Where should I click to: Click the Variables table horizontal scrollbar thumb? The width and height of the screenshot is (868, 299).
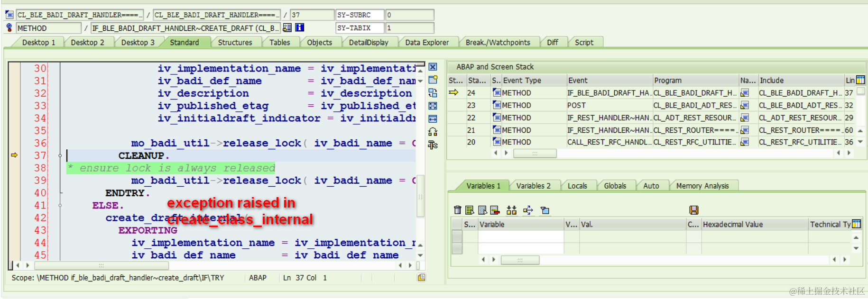point(520,260)
